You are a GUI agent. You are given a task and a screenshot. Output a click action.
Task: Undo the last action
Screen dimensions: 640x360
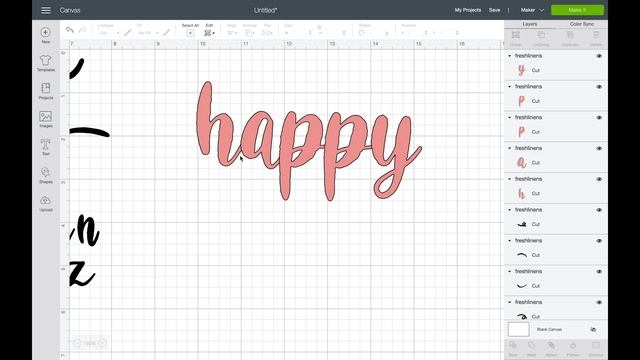click(x=70, y=30)
